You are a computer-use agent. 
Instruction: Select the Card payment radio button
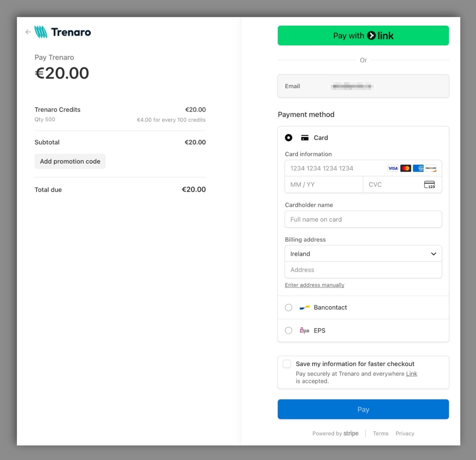click(x=288, y=138)
